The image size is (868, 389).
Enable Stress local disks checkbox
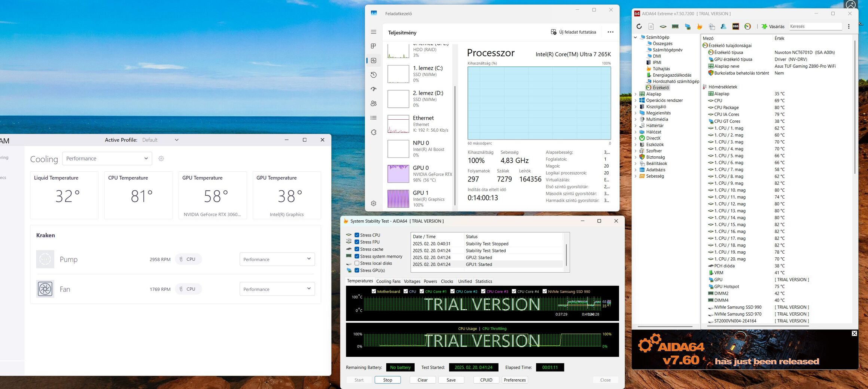[x=357, y=263]
